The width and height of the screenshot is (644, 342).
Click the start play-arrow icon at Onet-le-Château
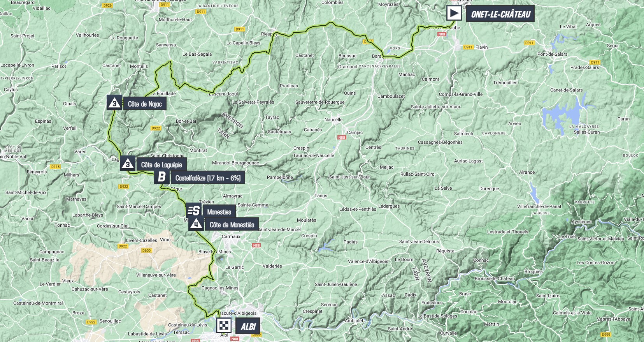(454, 13)
